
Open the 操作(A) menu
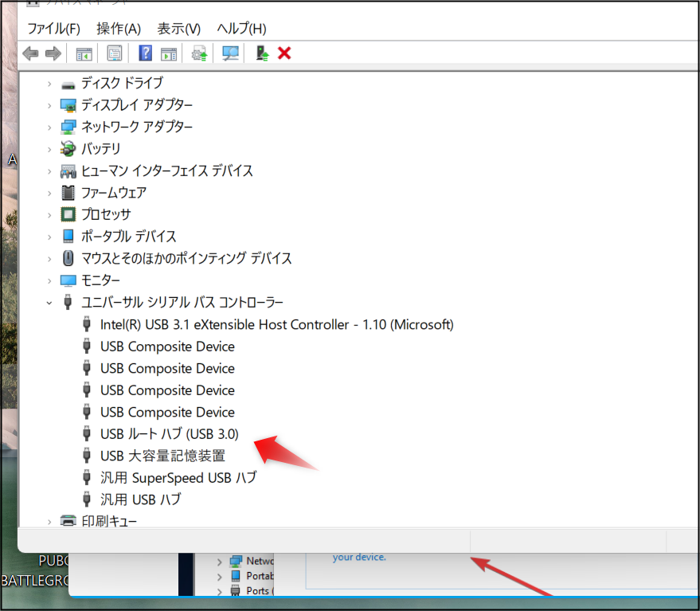(x=118, y=29)
